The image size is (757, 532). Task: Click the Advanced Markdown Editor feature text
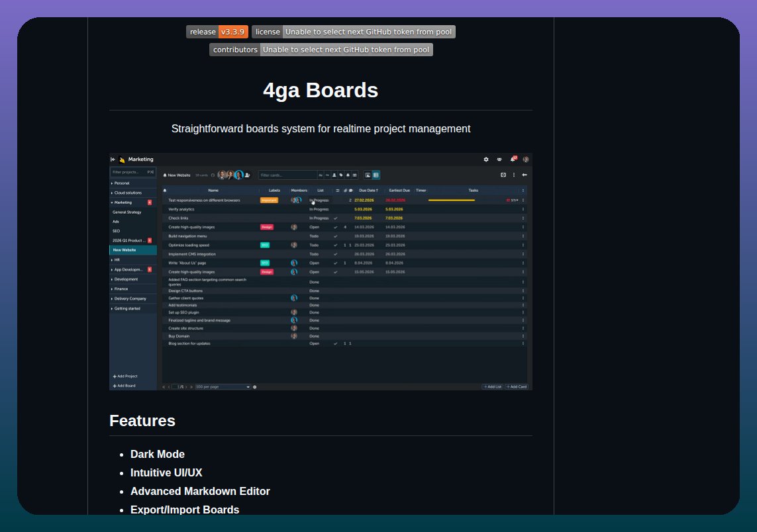200,492
